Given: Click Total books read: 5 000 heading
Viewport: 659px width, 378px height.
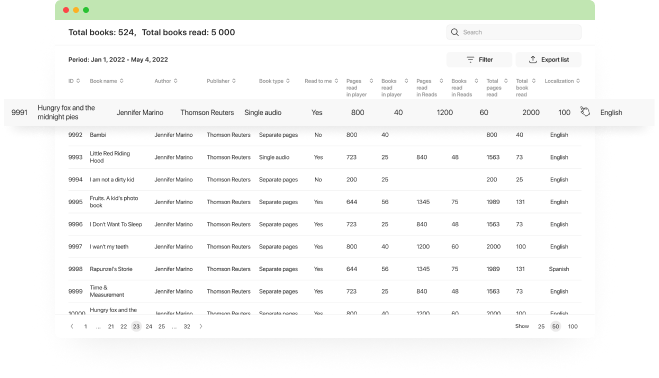Looking at the screenshot, I should [188, 32].
